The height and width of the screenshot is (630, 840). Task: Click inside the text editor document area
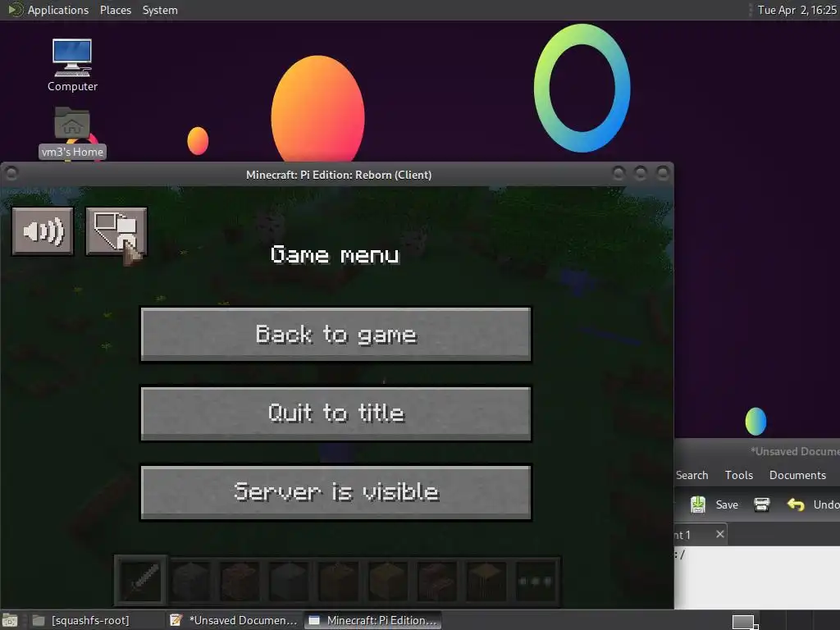(x=757, y=577)
